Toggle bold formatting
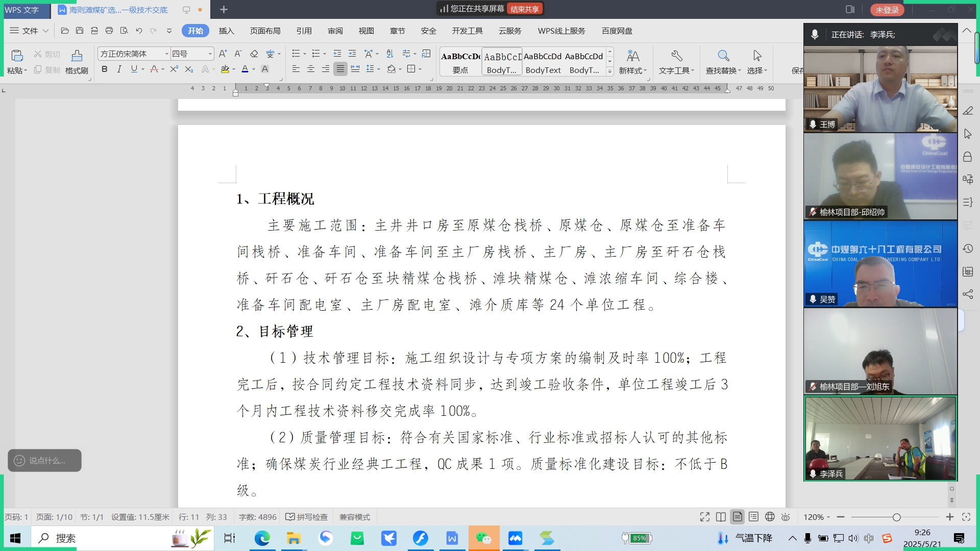This screenshot has width=980, height=551. pyautogui.click(x=104, y=69)
